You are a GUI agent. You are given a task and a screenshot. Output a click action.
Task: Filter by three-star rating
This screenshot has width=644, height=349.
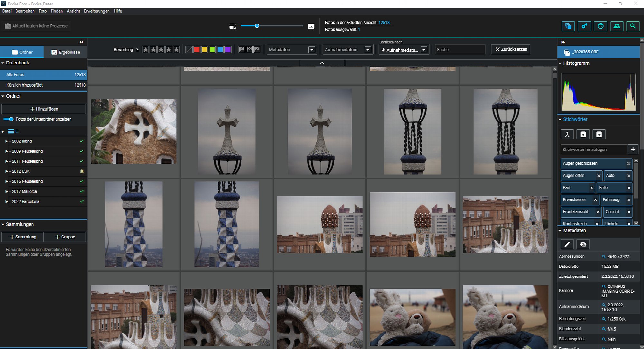(161, 50)
